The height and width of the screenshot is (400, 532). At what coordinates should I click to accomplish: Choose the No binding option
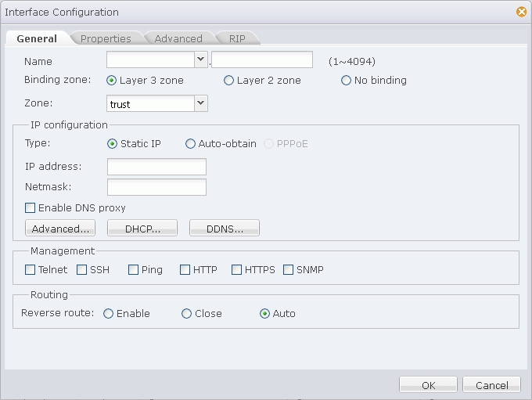(x=346, y=81)
